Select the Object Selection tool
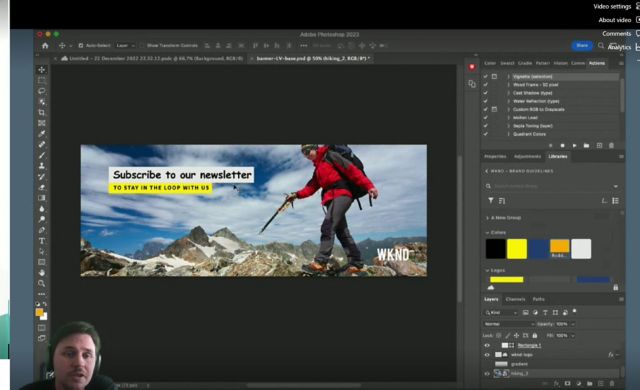 coord(42,102)
